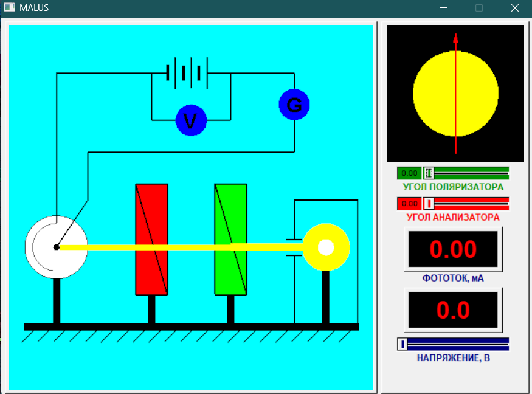Click the blue voltage slider thumb

pyautogui.click(x=402, y=345)
